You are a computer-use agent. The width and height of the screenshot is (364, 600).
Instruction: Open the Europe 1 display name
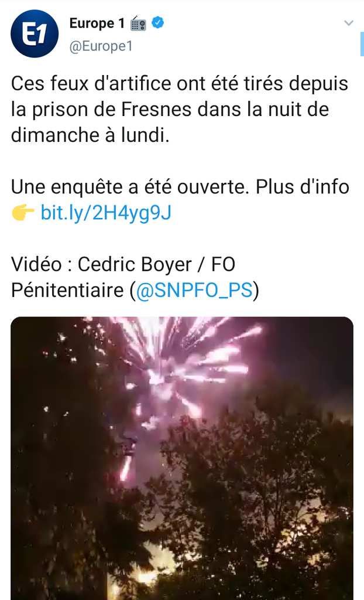(97, 23)
